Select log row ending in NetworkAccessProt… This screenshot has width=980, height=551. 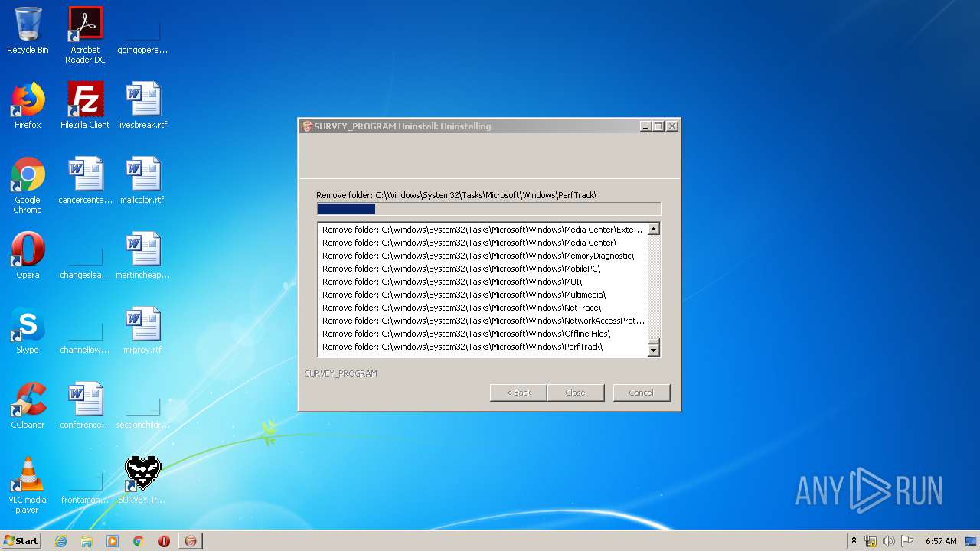click(x=483, y=321)
